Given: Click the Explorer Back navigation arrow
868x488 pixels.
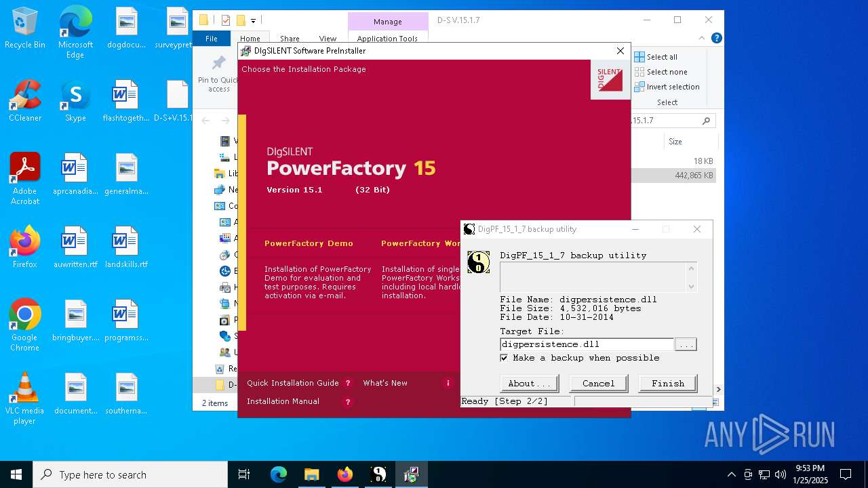Looking at the screenshot, I should pos(206,121).
